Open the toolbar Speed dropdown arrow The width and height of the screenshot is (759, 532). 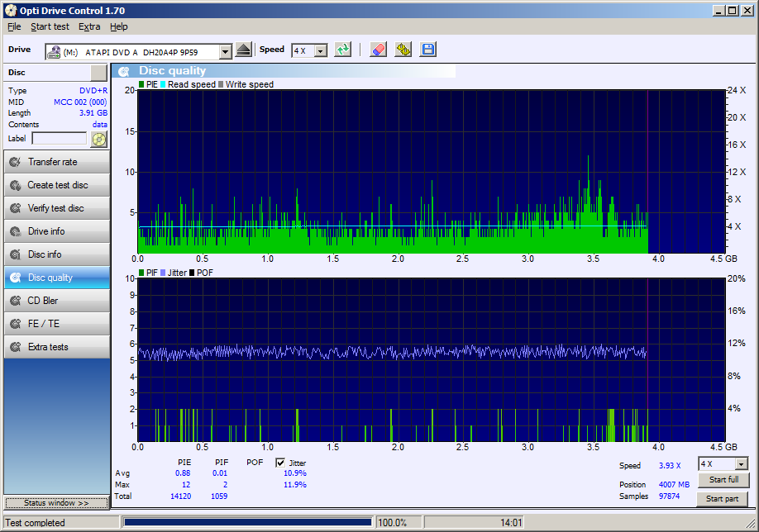click(x=321, y=50)
